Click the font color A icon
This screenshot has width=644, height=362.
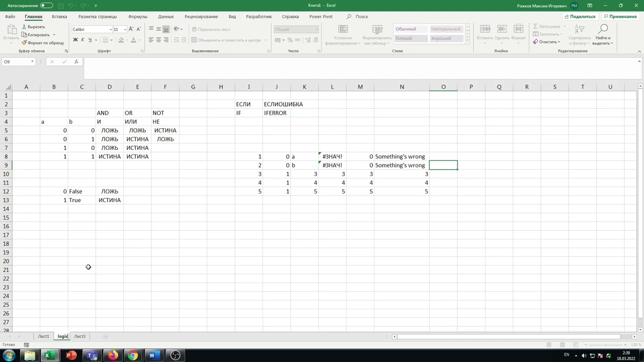pos(133,40)
